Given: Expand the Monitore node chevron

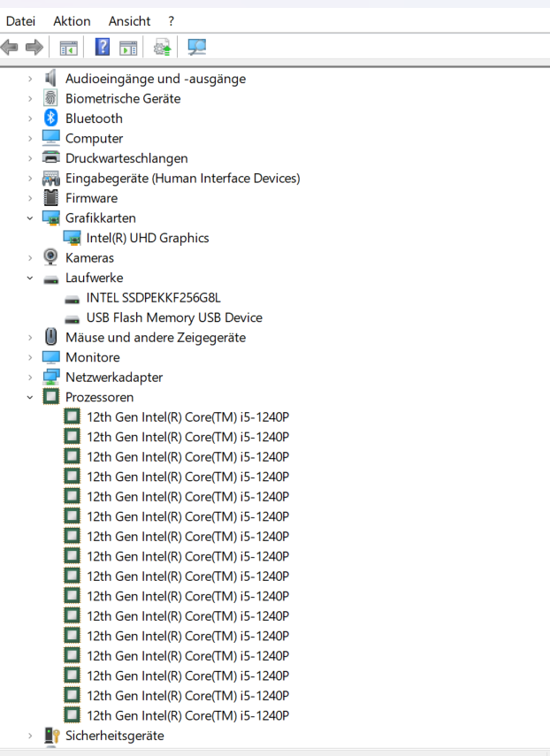Looking at the screenshot, I should click(30, 357).
